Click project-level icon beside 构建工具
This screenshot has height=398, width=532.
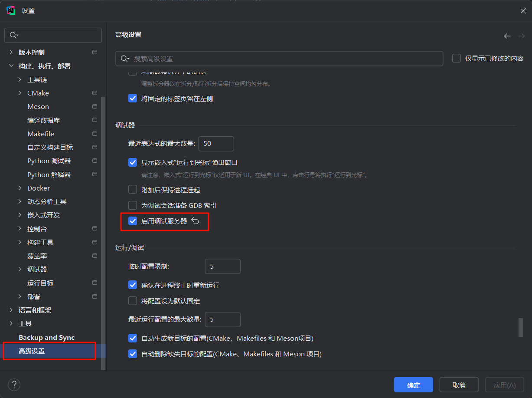(95, 242)
